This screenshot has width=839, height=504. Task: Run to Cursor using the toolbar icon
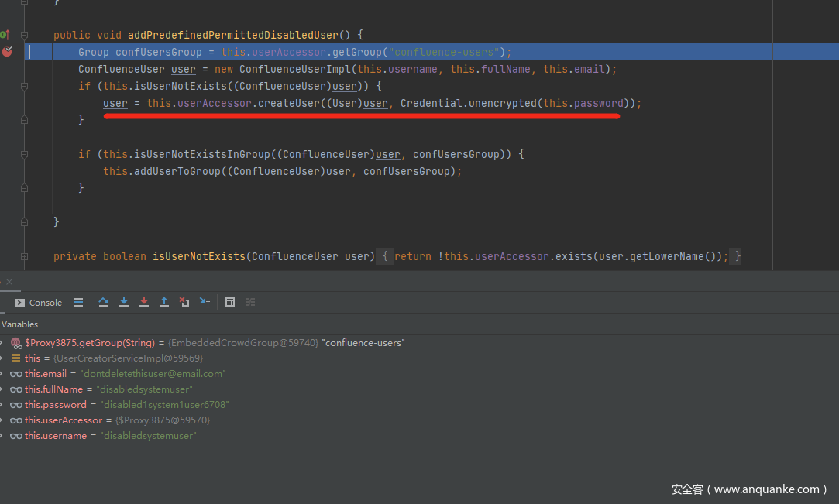tap(205, 302)
